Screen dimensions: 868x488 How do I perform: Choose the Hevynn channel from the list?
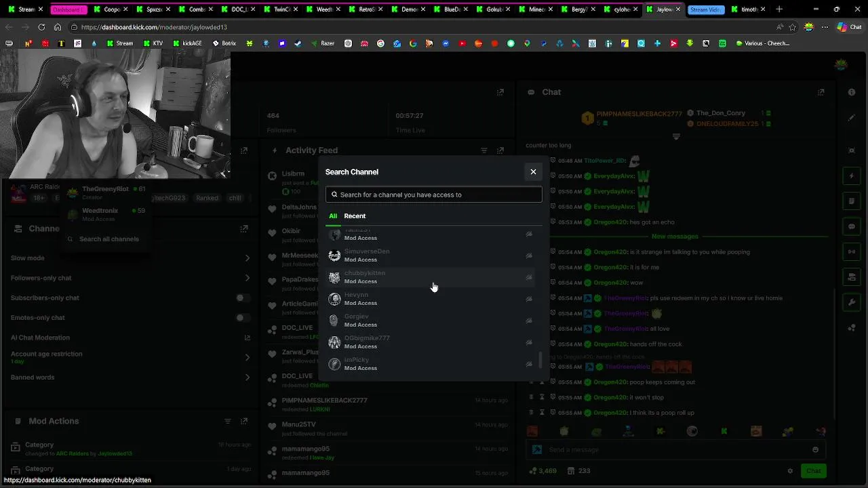point(431,299)
